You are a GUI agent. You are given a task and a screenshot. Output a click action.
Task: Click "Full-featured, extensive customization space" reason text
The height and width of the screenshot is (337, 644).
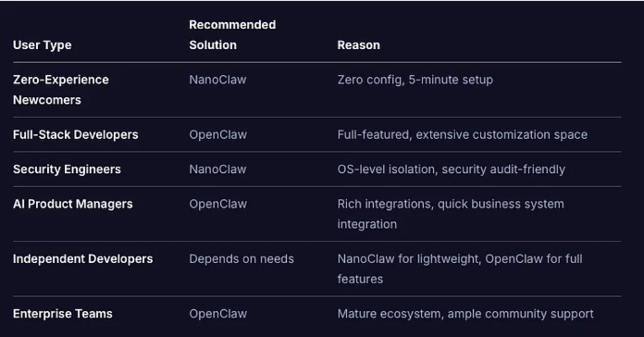click(462, 135)
